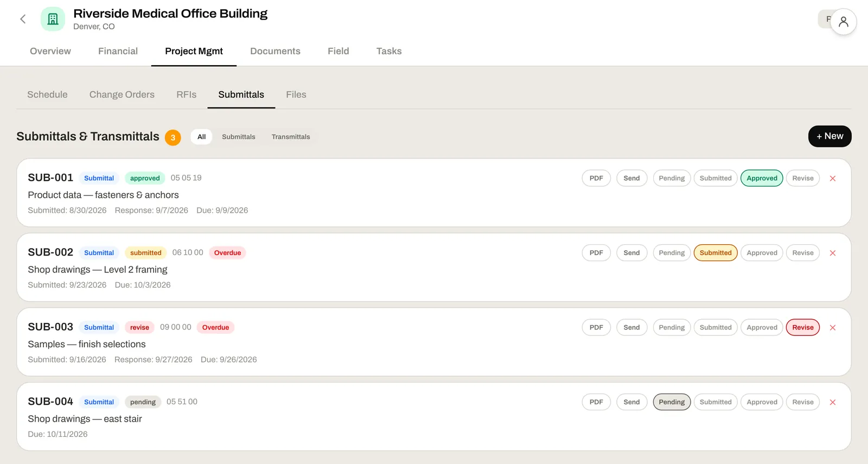Send the SUB-002 submittal
Viewport: 868px width, 464px height.
[x=631, y=253]
